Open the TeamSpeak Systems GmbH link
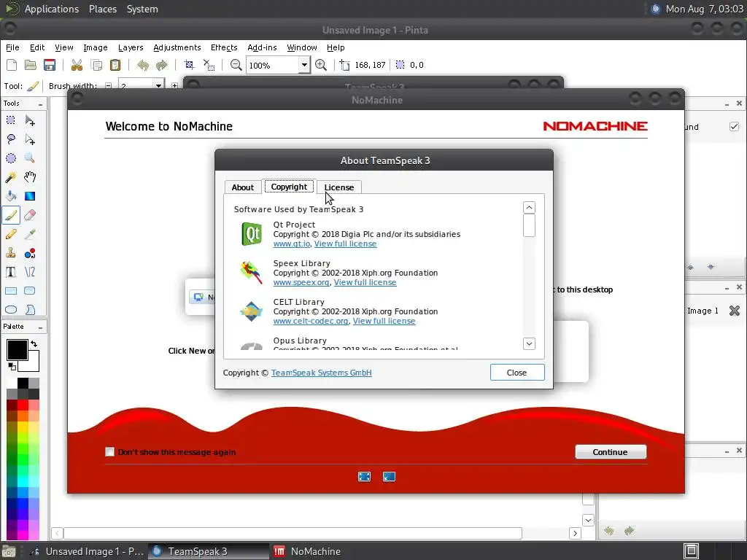 tap(322, 373)
